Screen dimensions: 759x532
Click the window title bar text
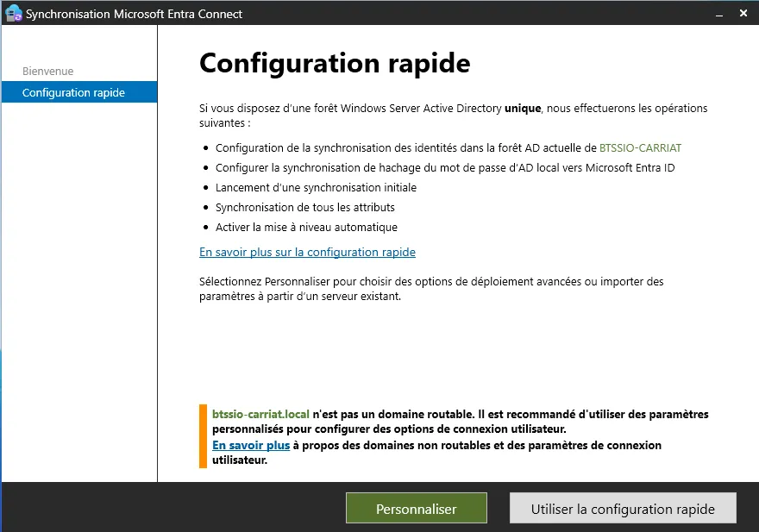pos(134,14)
